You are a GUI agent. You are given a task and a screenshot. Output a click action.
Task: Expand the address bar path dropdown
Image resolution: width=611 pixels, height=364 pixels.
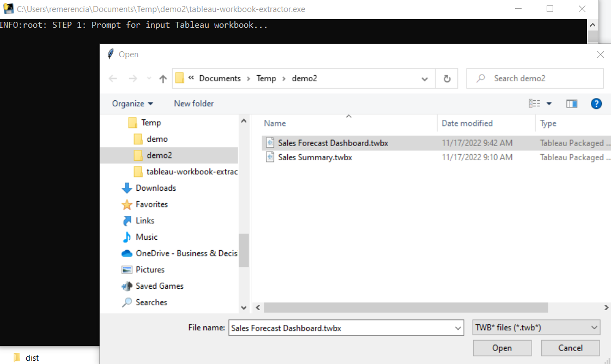click(425, 78)
